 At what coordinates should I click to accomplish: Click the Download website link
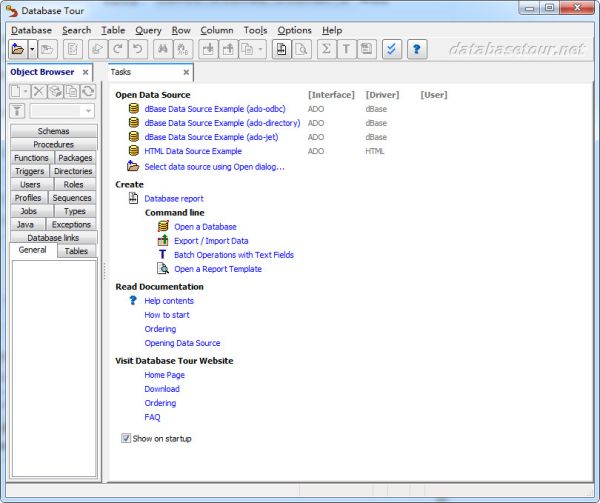(162, 389)
